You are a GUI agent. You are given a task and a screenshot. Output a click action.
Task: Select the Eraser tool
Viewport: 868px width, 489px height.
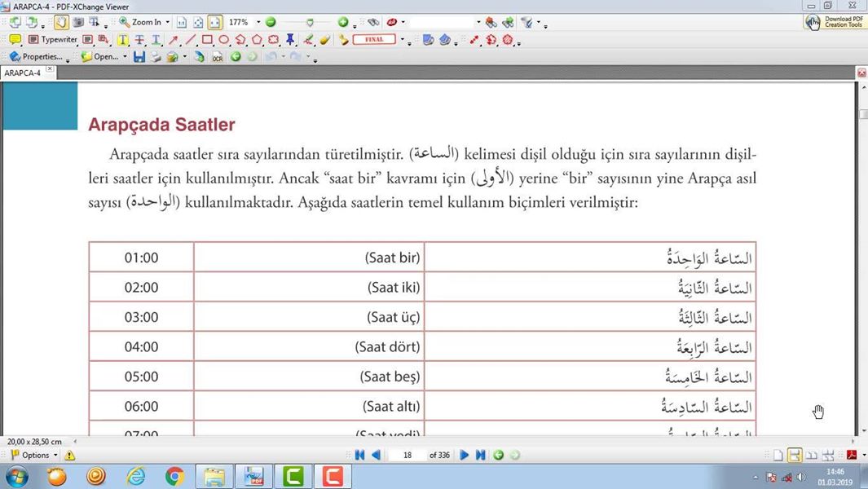pos(325,39)
